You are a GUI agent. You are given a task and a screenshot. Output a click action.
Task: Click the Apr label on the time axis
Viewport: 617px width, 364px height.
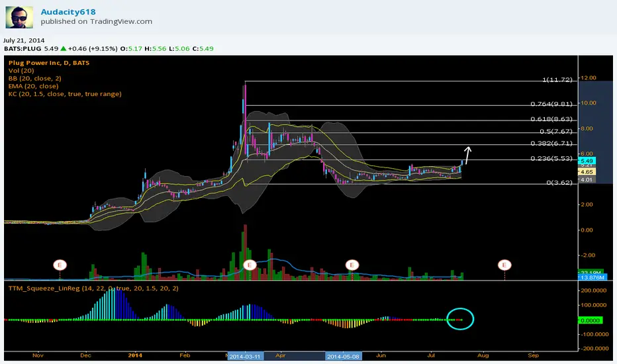[280, 355]
